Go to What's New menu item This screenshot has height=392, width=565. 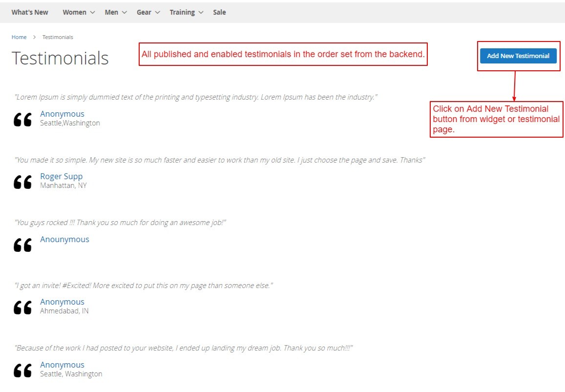click(x=30, y=12)
